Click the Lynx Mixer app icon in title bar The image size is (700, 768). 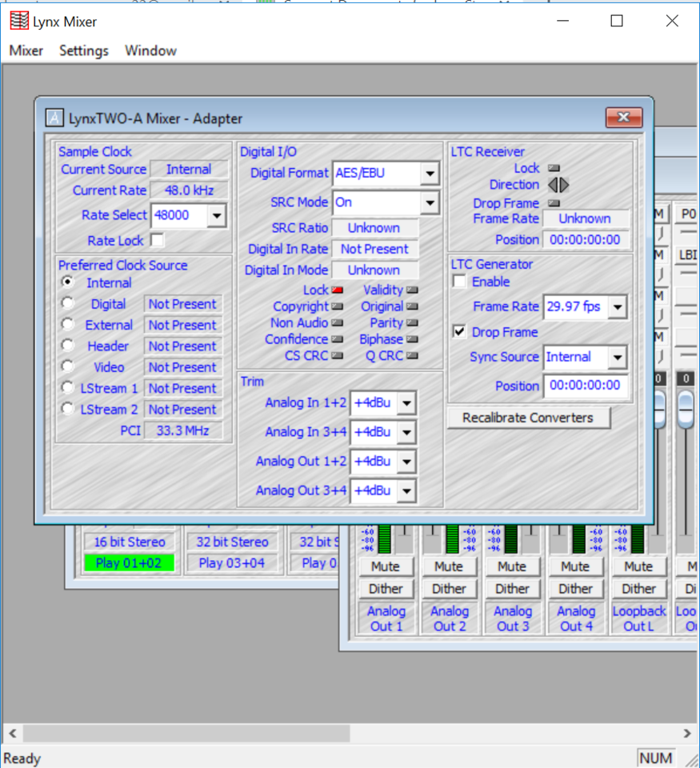(18, 21)
